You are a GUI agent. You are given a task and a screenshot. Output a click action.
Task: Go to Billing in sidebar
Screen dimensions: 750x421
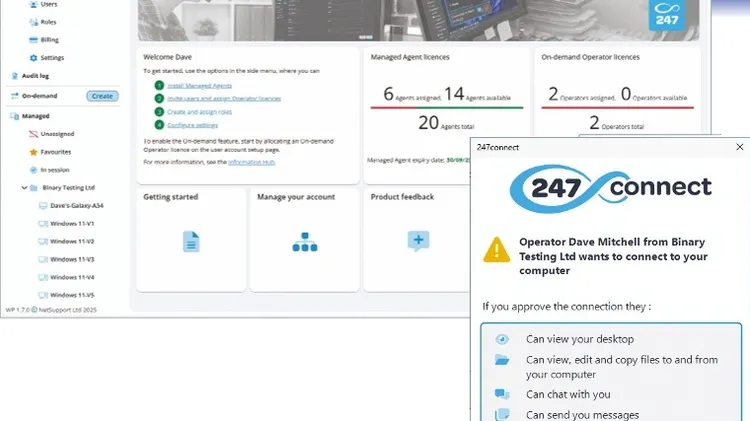coord(50,40)
